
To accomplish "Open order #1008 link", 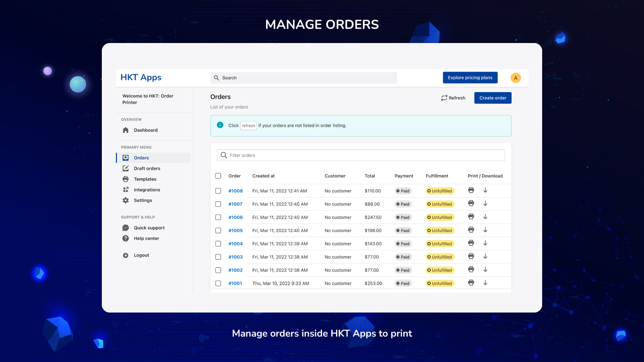I will [235, 191].
